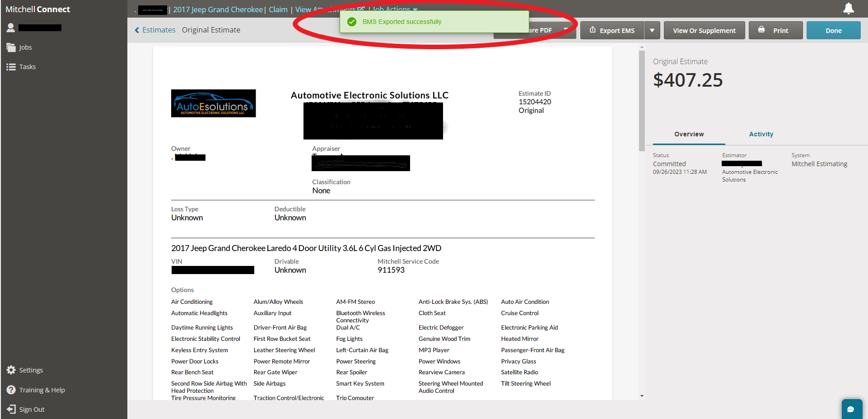Click the scroll up arrow of the estimate

pyautogui.click(x=642, y=47)
